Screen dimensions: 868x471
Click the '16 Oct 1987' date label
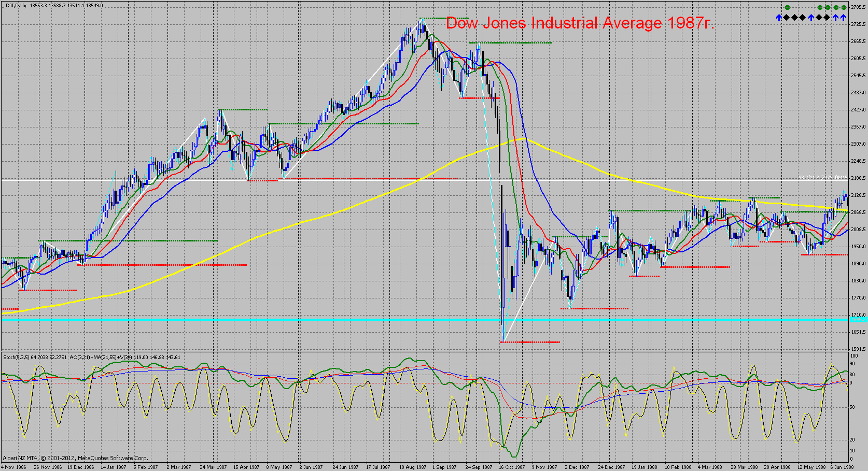pos(512,467)
